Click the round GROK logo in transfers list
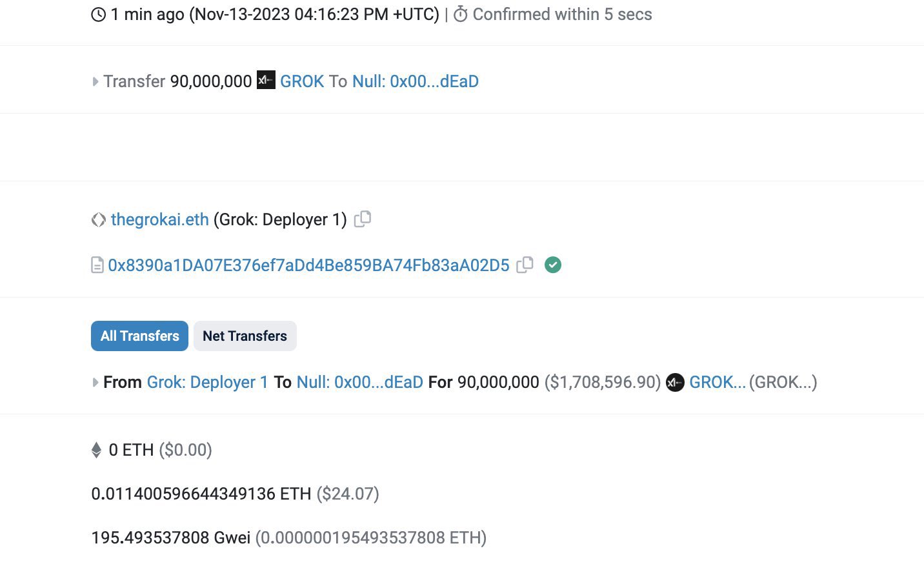The height and width of the screenshot is (568, 924). point(675,382)
